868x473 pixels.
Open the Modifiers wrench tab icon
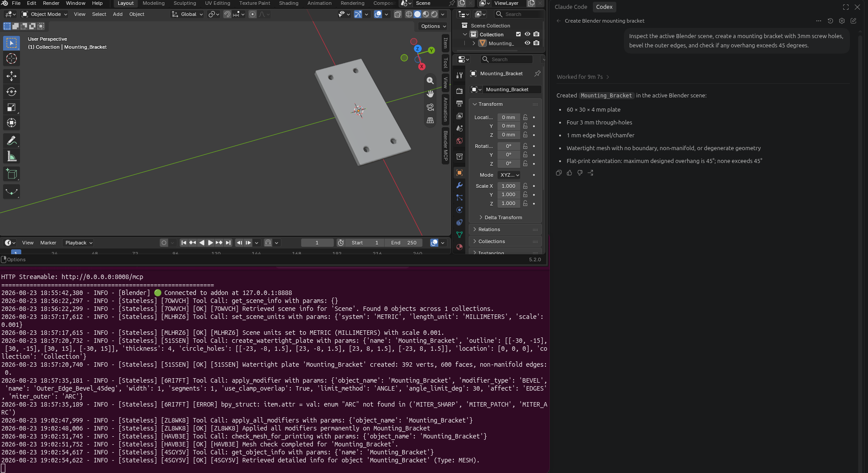(x=459, y=185)
